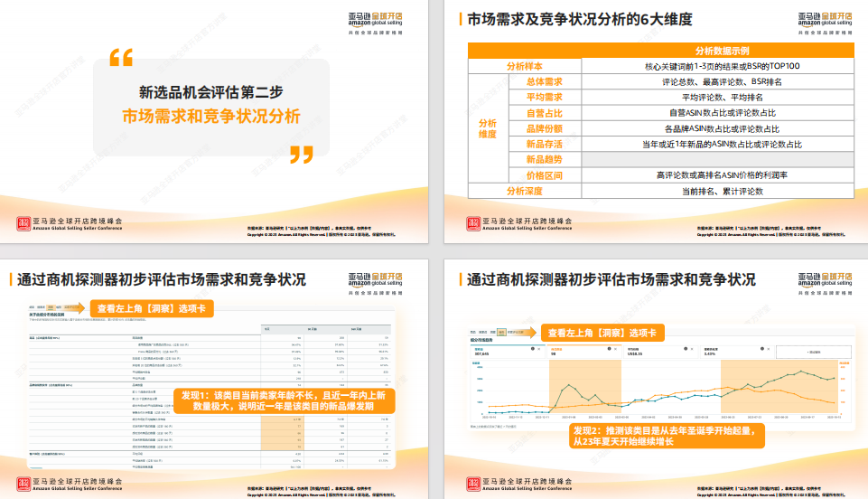Open highlighted 洞察 tab on 发现1 slide
The image size is (868, 499).
[x=51, y=307]
